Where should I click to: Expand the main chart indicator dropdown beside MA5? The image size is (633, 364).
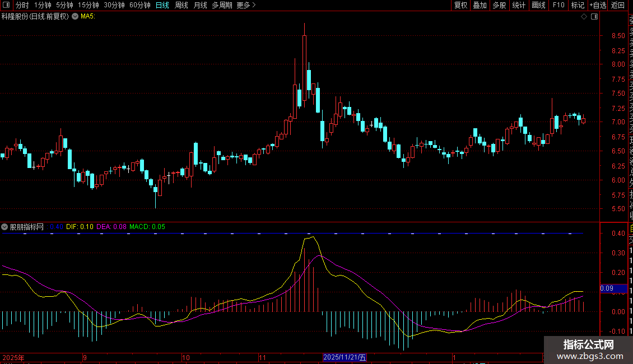75,17
